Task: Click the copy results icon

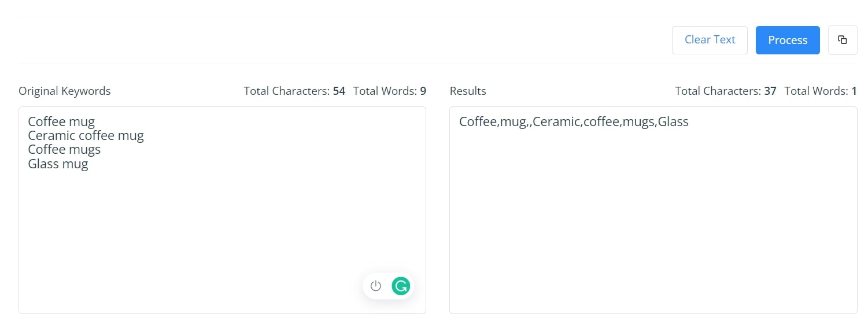Action: click(x=843, y=40)
